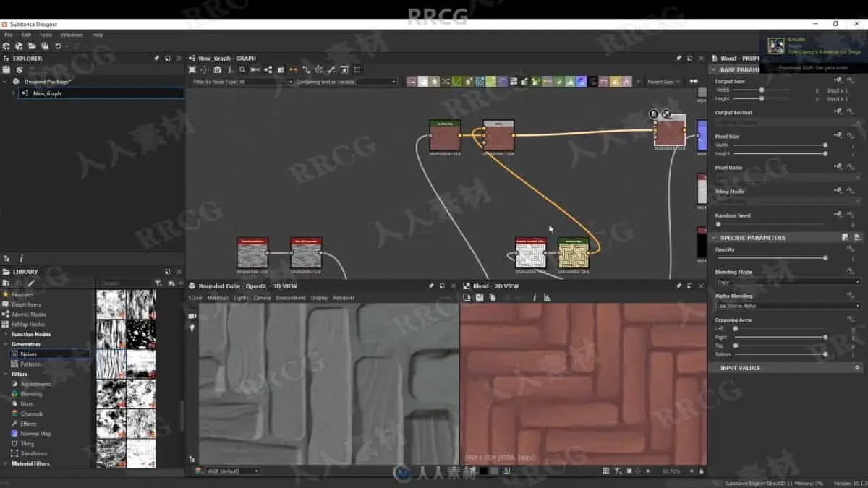Click the wrench tools icon in graph toolbar

click(x=331, y=69)
